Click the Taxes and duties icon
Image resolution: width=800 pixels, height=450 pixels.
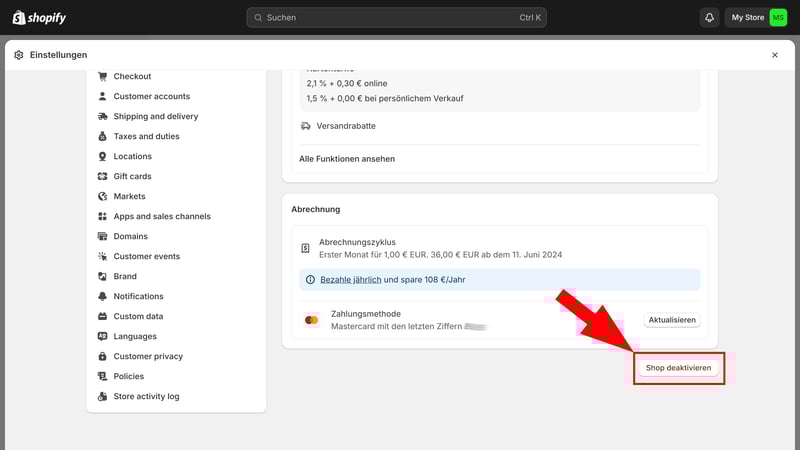pos(103,136)
